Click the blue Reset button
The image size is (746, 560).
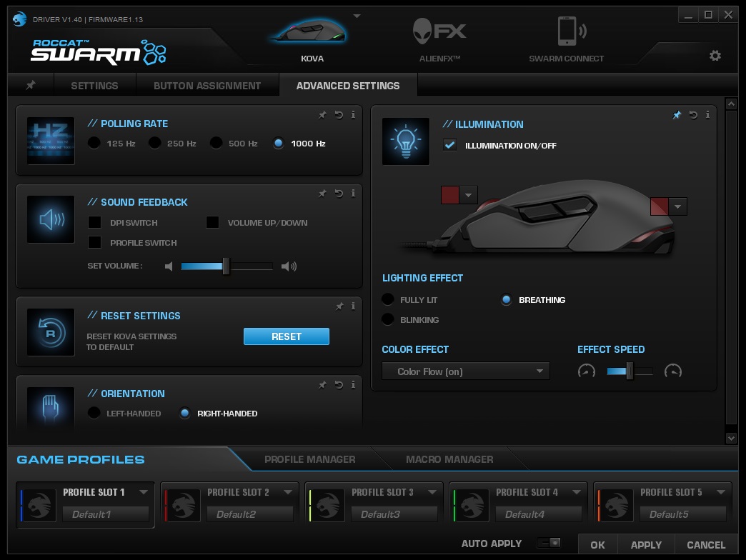[287, 336]
